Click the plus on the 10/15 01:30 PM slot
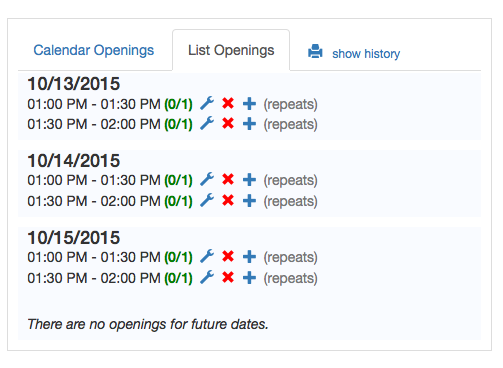 [x=249, y=278]
